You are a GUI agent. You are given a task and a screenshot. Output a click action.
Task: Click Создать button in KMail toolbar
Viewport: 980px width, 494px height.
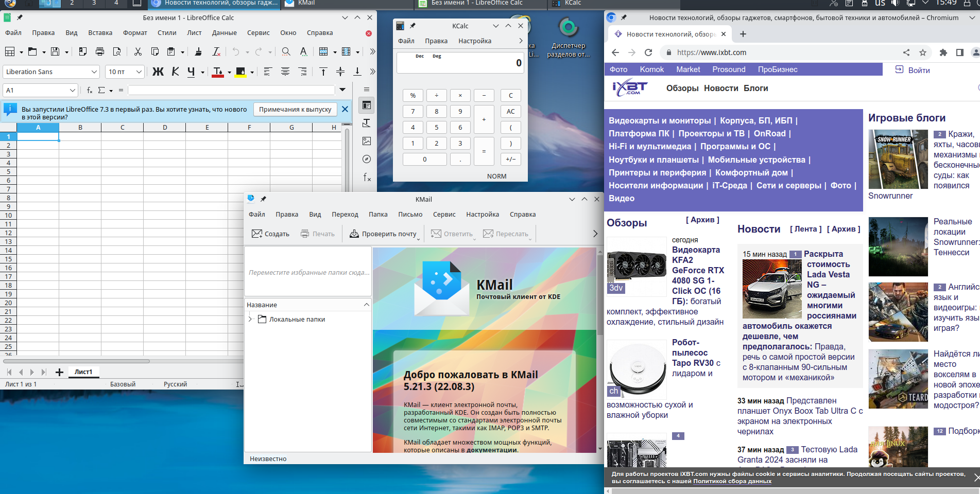pyautogui.click(x=270, y=234)
